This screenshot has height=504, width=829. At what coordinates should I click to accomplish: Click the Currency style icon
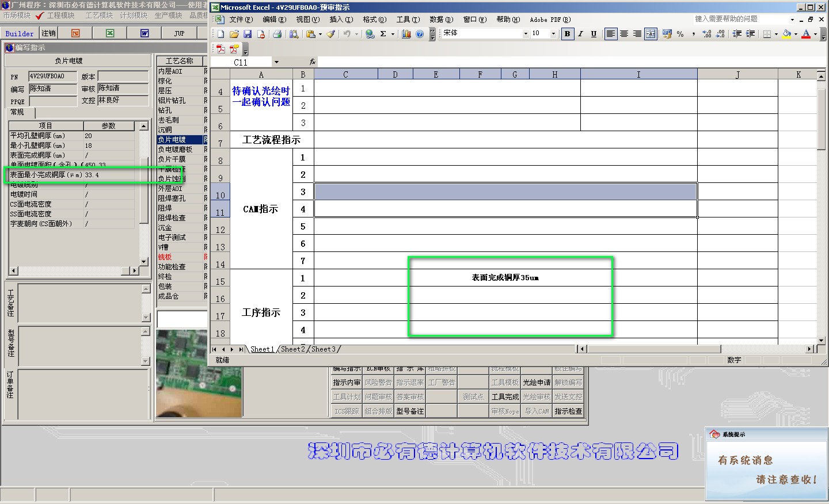[x=667, y=34]
